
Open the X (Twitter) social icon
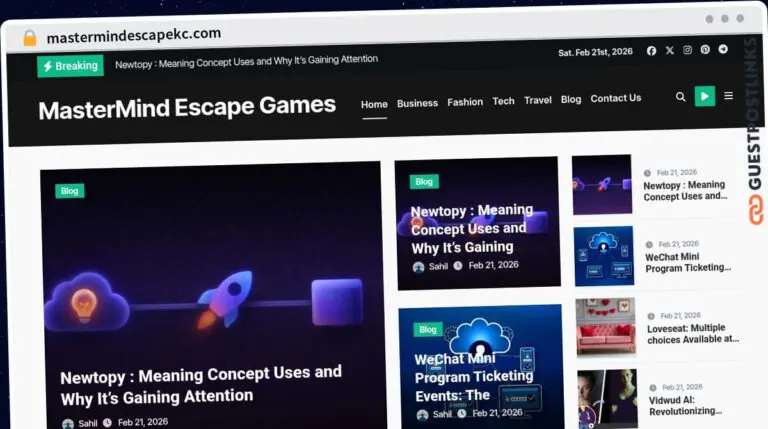point(670,50)
